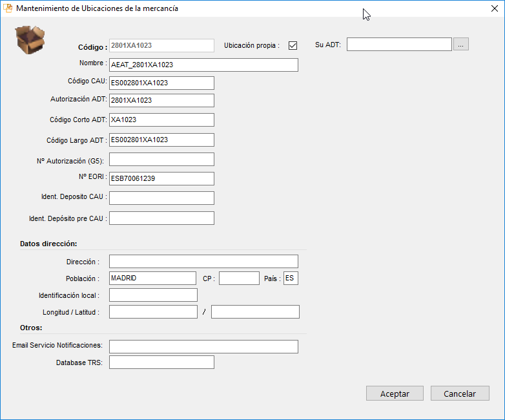Click the Aceptar button
This screenshot has width=505, height=420.
(x=395, y=394)
